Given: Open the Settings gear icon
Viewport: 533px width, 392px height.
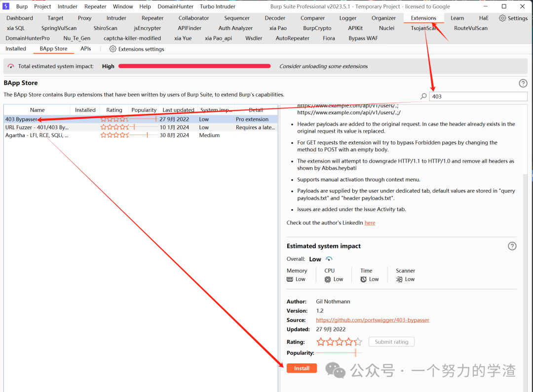Looking at the screenshot, I should pos(502,18).
